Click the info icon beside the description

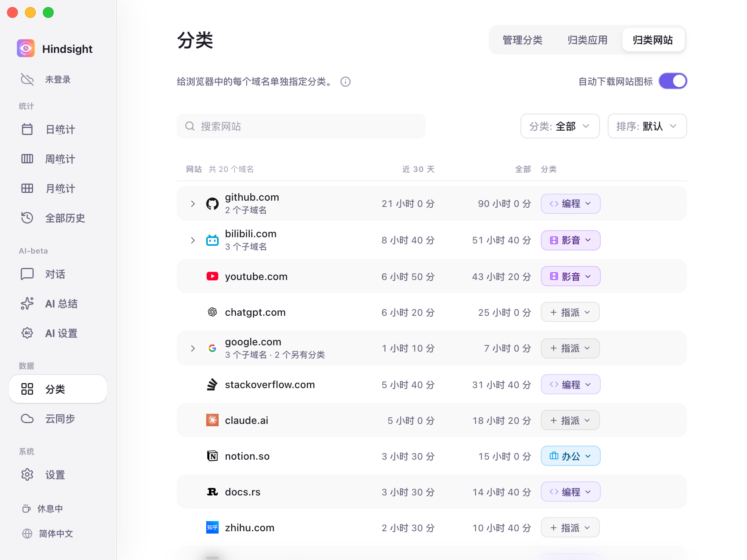(345, 82)
